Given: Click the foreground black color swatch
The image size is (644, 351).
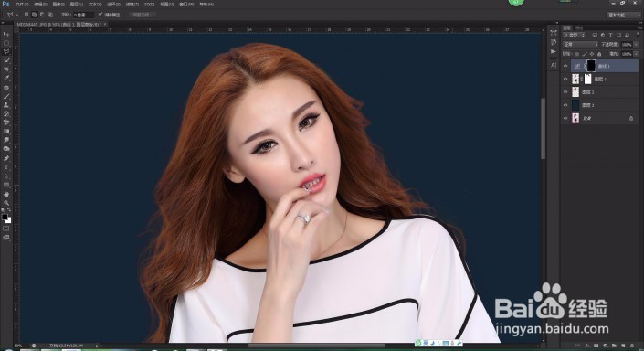Looking at the screenshot, I should [5, 217].
